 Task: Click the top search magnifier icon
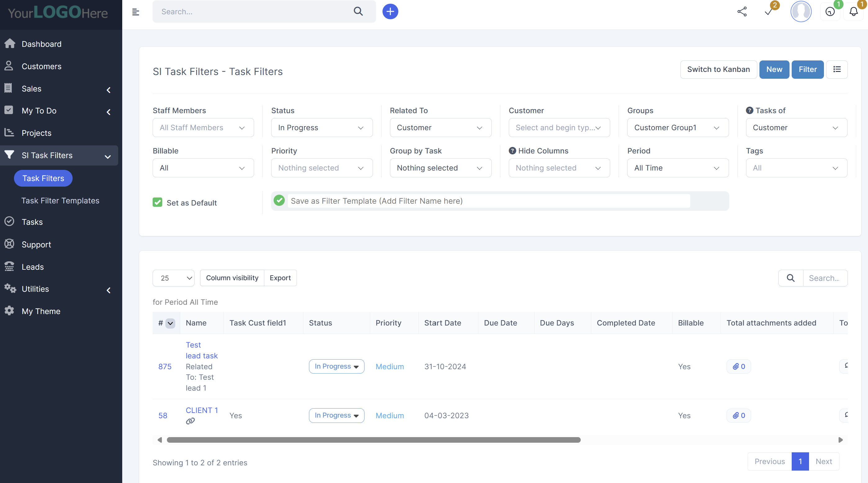coord(358,11)
